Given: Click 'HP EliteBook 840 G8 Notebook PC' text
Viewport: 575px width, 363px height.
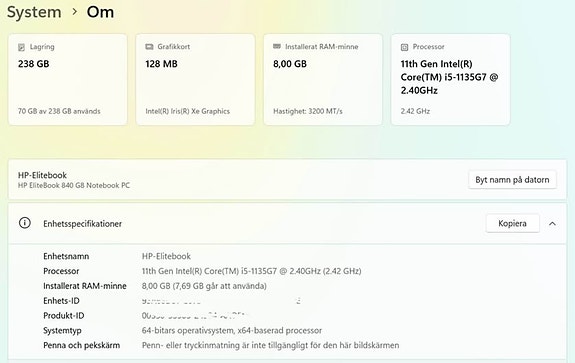Looking at the screenshot, I should pos(74,186).
